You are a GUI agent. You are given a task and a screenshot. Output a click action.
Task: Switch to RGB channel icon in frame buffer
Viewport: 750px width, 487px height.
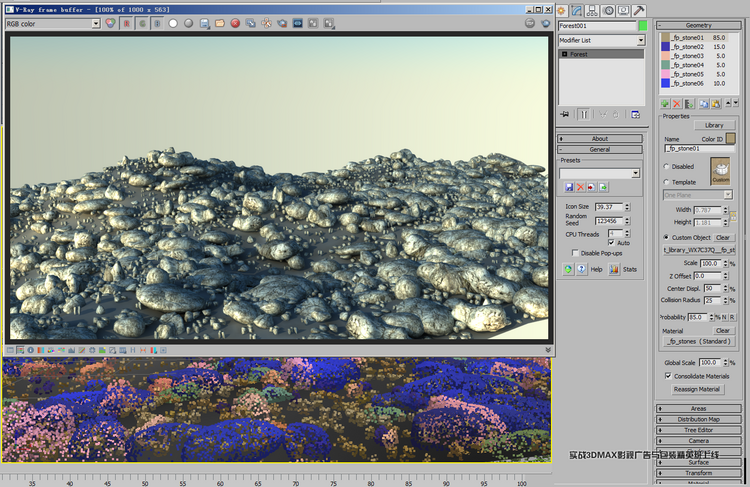pos(110,23)
